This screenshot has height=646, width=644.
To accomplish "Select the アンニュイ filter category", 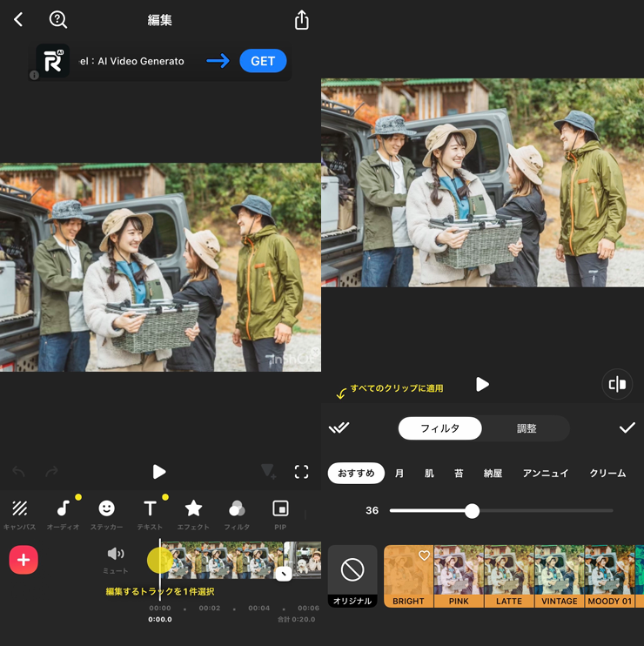I will click(546, 473).
